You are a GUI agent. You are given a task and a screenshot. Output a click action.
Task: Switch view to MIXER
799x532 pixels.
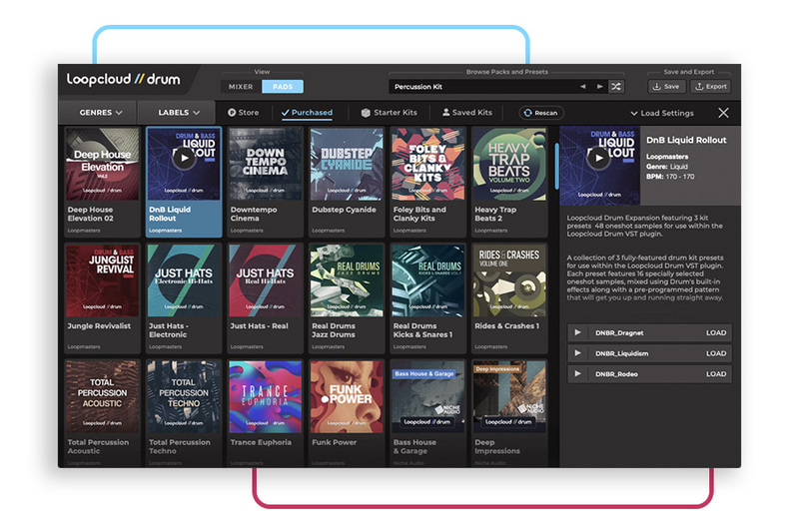pos(241,87)
